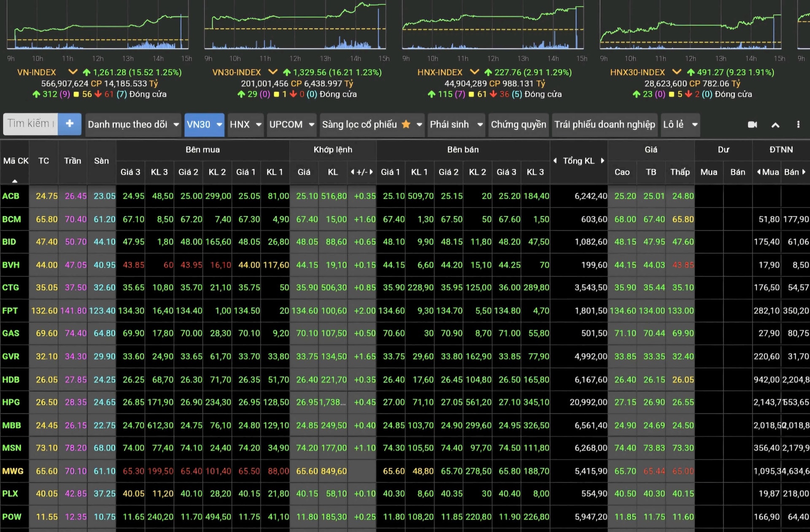Click the Trần column header
The width and height of the screenshot is (810, 532).
pos(73,161)
